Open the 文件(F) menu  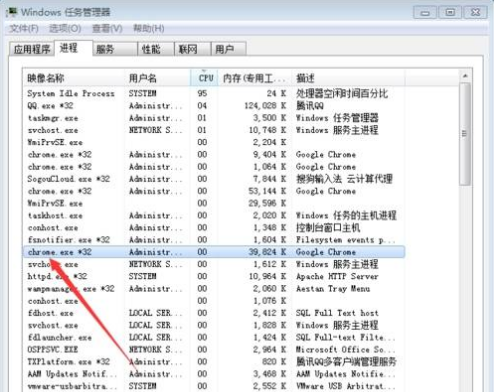pyautogui.click(x=24, y=29)
